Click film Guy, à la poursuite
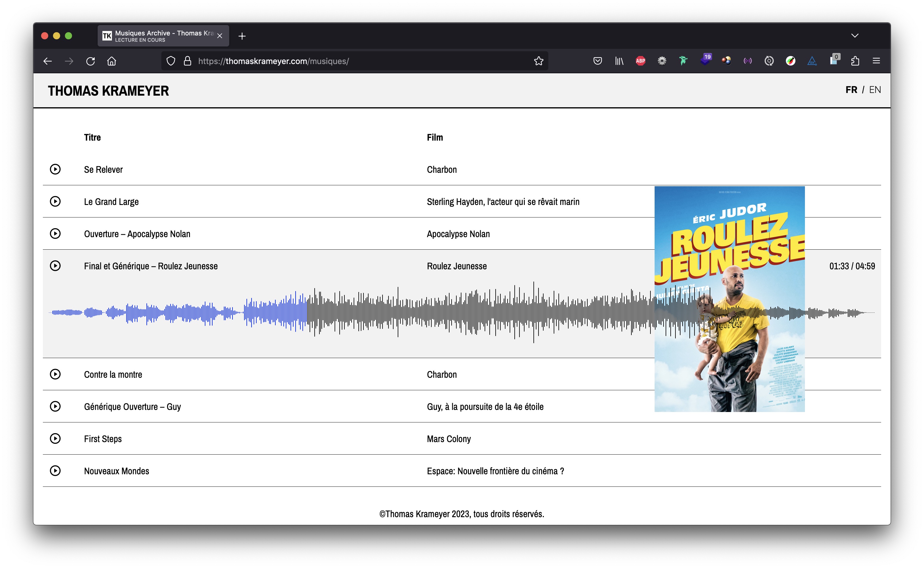The height and width of the screenshot is (569, 924). [x=485, y=407]
